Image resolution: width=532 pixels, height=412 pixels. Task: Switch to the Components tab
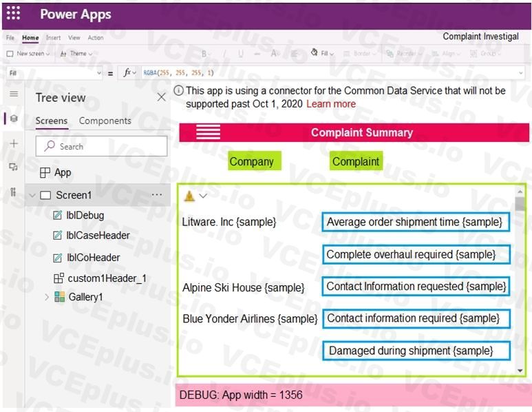[x=105, y=121]
